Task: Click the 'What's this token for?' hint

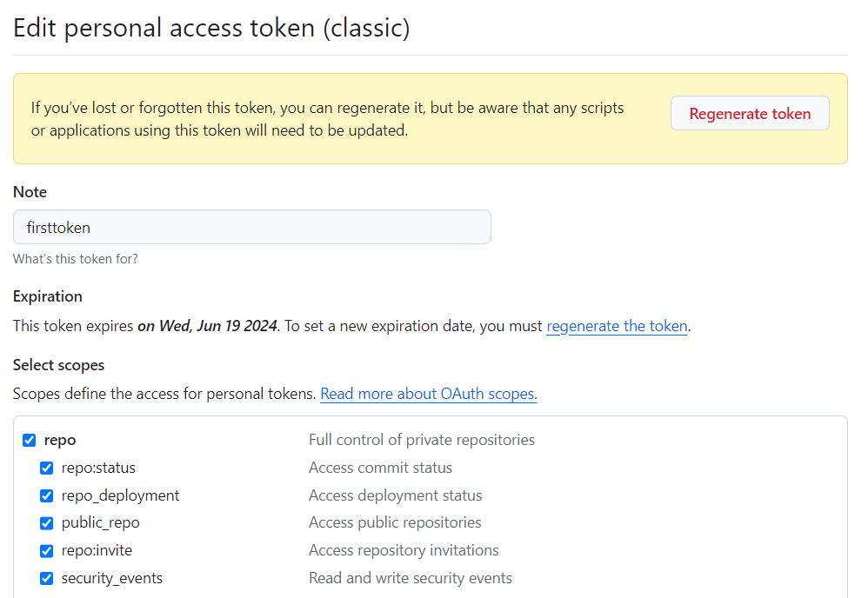Action: coord(75,259)
